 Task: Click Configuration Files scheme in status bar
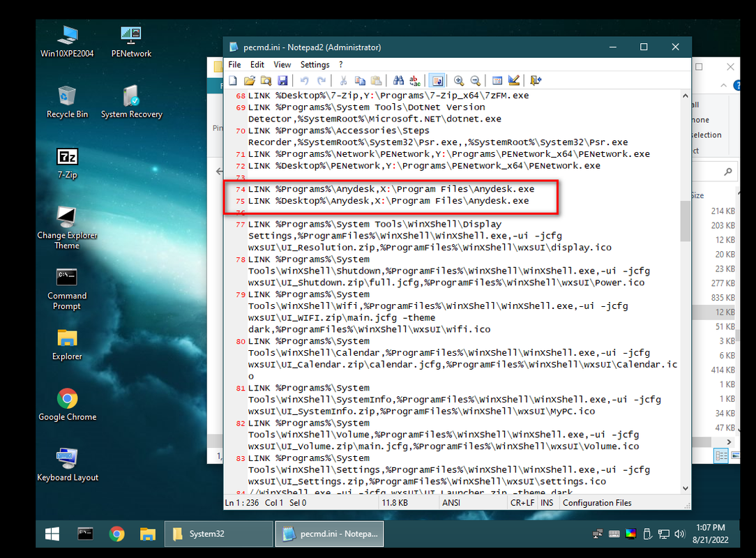(x=597, y=503)
